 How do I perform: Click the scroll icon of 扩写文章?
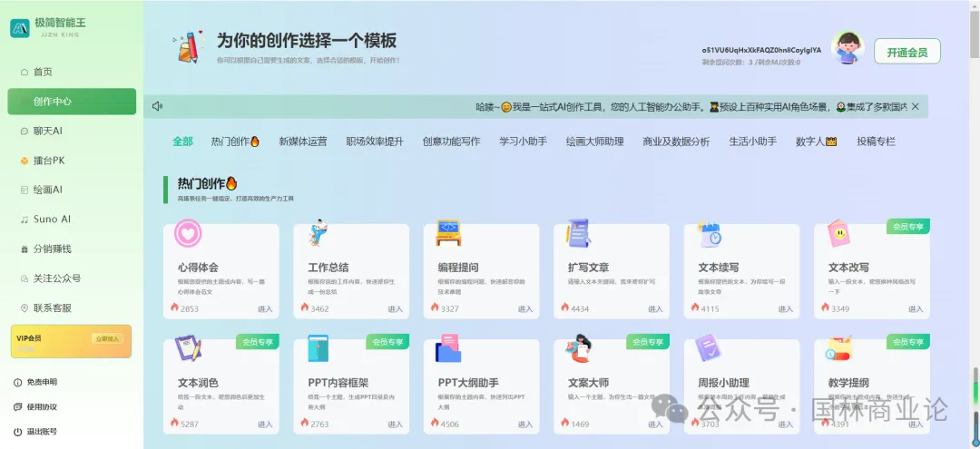[x=578, y=233]
